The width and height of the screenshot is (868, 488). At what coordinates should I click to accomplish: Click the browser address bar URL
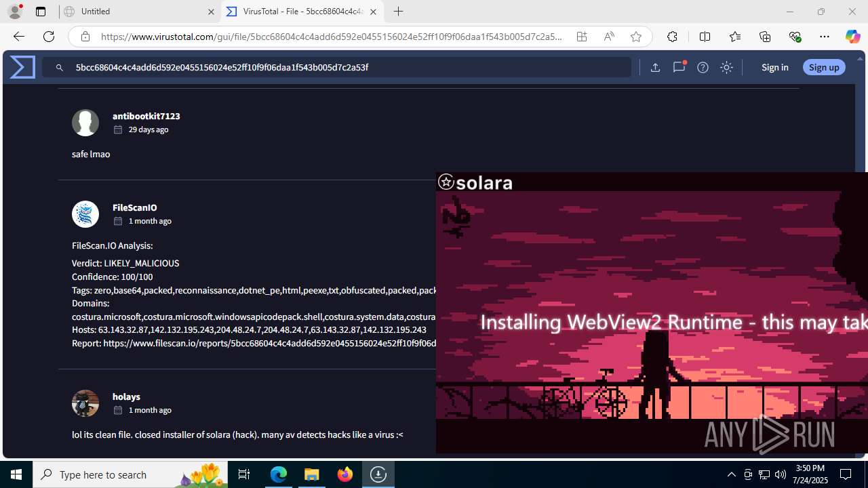332,37
